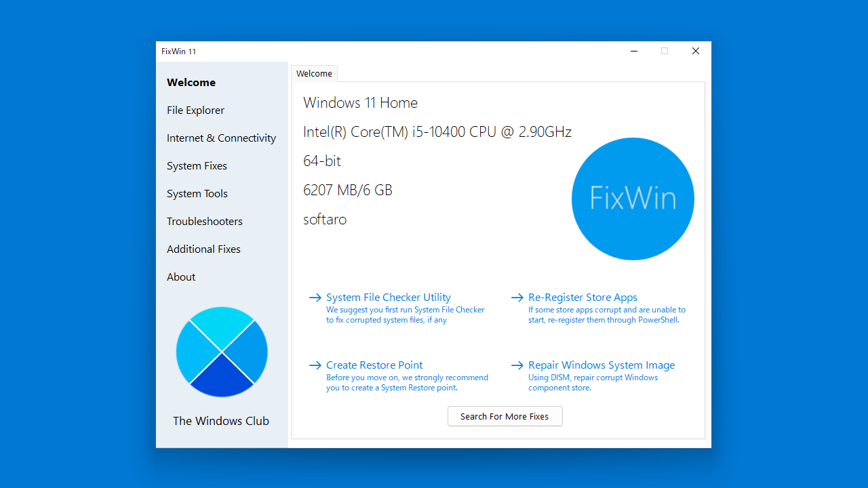Select the Welcome sidebar item
The height and width of the screenshot is (488, 868).
(191, 82)
